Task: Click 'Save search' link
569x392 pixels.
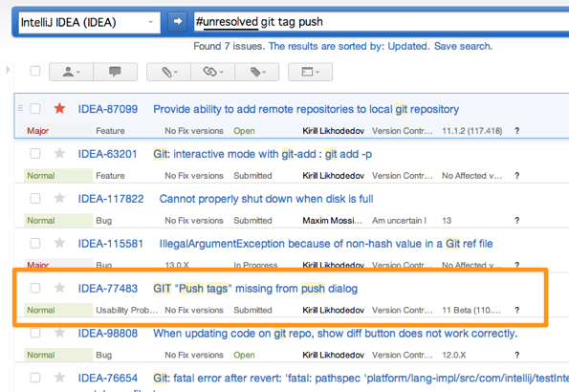Action: [x=463, y=47]
